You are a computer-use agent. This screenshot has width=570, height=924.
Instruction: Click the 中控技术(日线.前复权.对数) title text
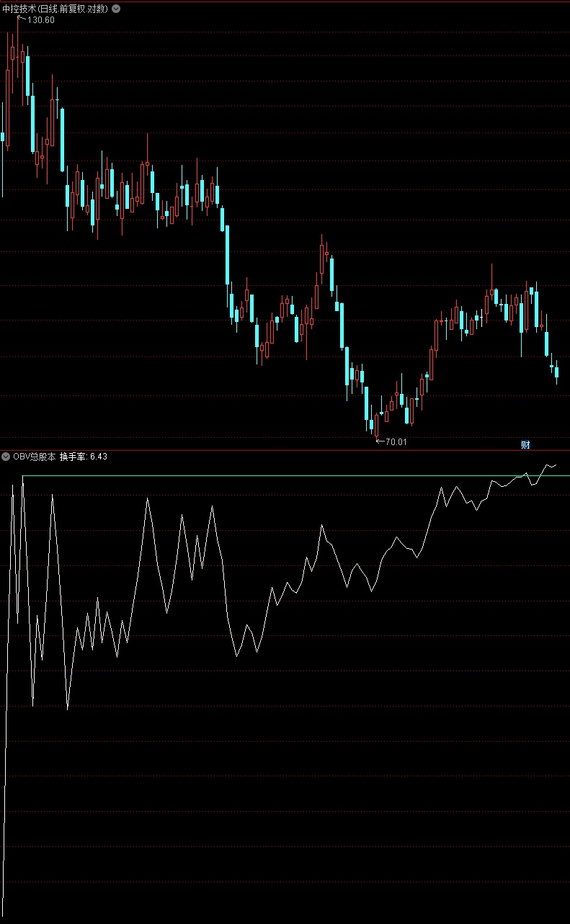coord(55,9)
